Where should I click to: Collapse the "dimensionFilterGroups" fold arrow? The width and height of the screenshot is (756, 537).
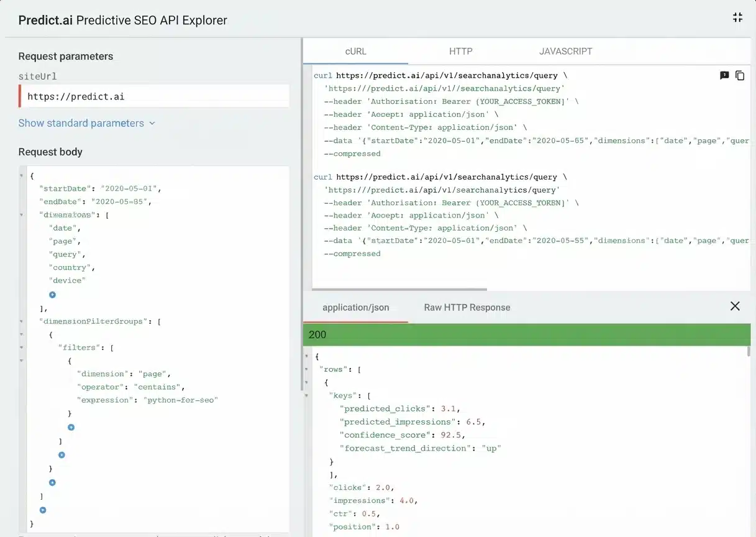[22, 322]
